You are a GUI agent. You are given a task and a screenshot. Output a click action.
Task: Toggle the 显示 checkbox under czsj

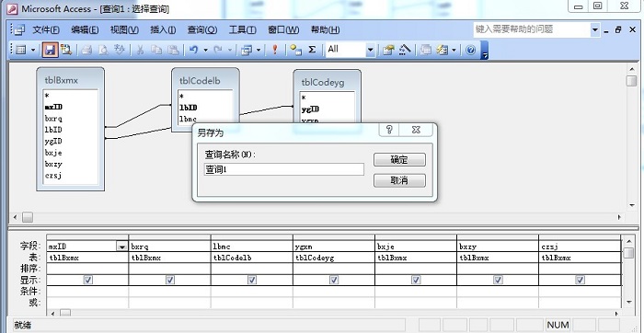click(x=580, y=280)
